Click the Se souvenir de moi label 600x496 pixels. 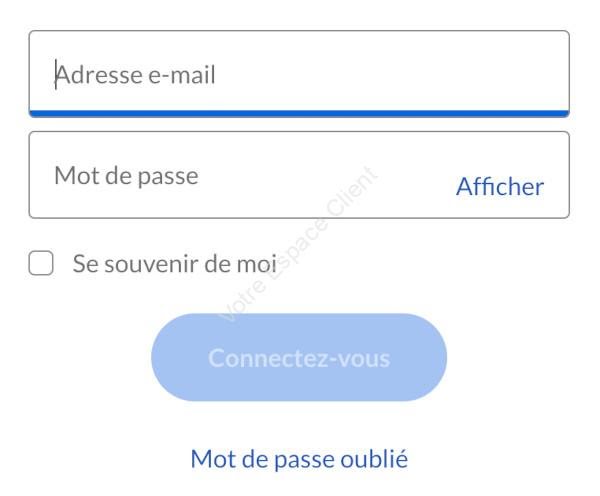pyautogui.click(x=173, y=264)
